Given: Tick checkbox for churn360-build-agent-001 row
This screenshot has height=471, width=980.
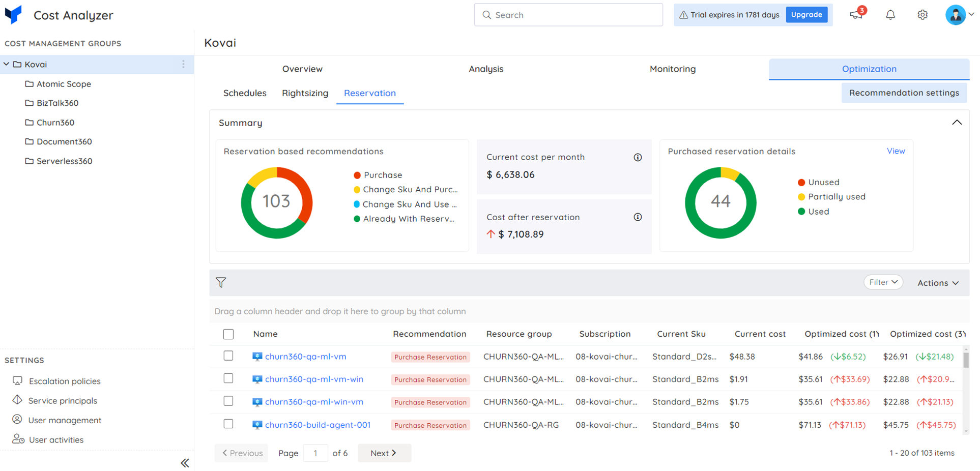Looking at the screenshot, I should [228, 424].
